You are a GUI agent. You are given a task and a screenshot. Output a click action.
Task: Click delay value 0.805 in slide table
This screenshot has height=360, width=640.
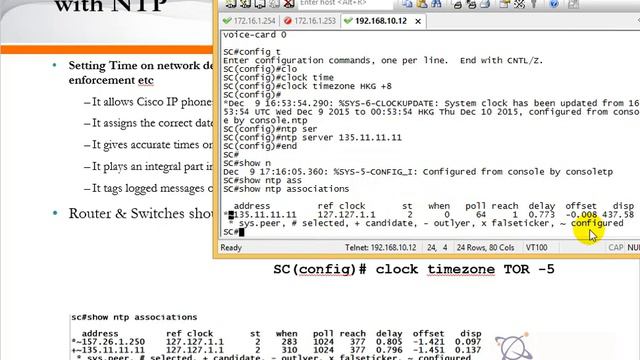[389, 342]
